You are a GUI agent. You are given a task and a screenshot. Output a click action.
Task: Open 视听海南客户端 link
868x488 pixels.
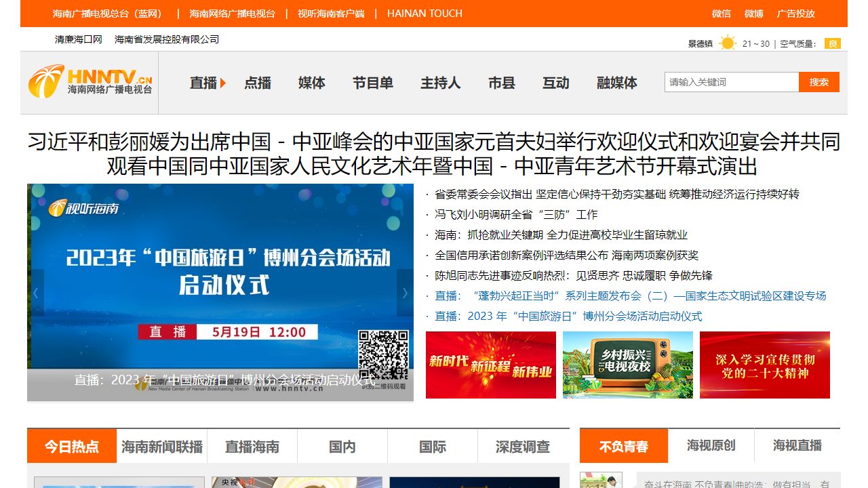(x=331, y=14)
